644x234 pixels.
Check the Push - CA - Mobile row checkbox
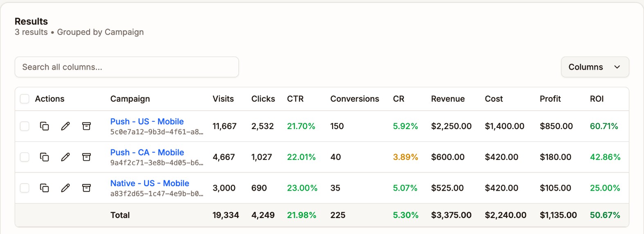[x=25, y=157]
